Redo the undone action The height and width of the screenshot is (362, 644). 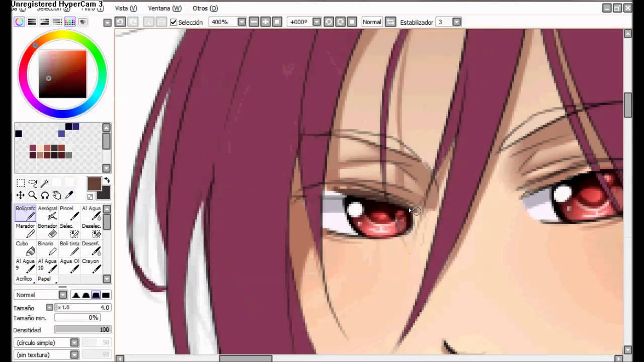(x=133, y=22)
